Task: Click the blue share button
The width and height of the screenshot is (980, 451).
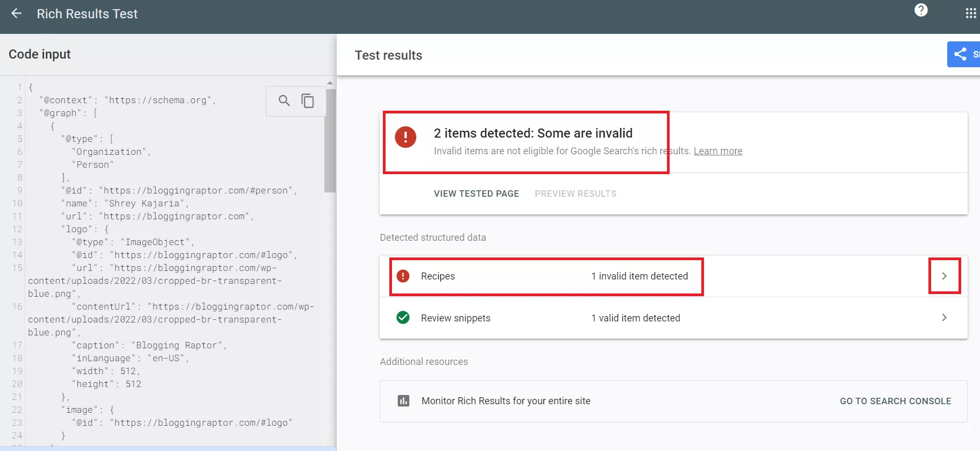Action: click(964, 54)
